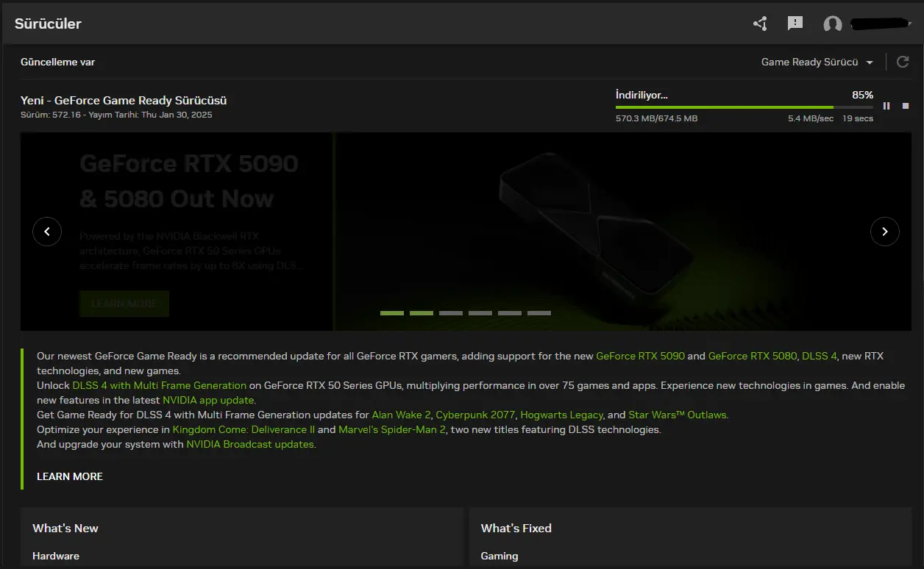This screenshot has width=924, height=569.
Task: Open the user account avatar
Action: pyautogui.click(x=833, y=24)
